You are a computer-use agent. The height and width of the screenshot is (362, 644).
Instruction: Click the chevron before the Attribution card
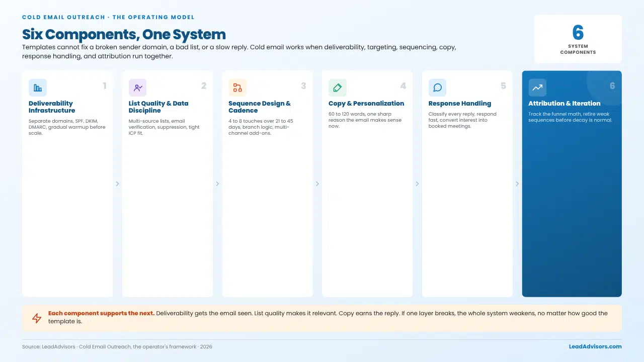point(517,184)
